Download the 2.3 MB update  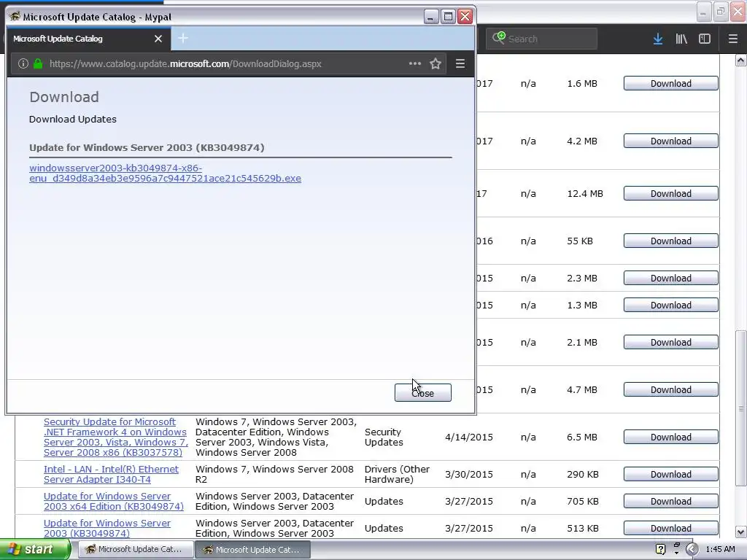coord(671,278)
